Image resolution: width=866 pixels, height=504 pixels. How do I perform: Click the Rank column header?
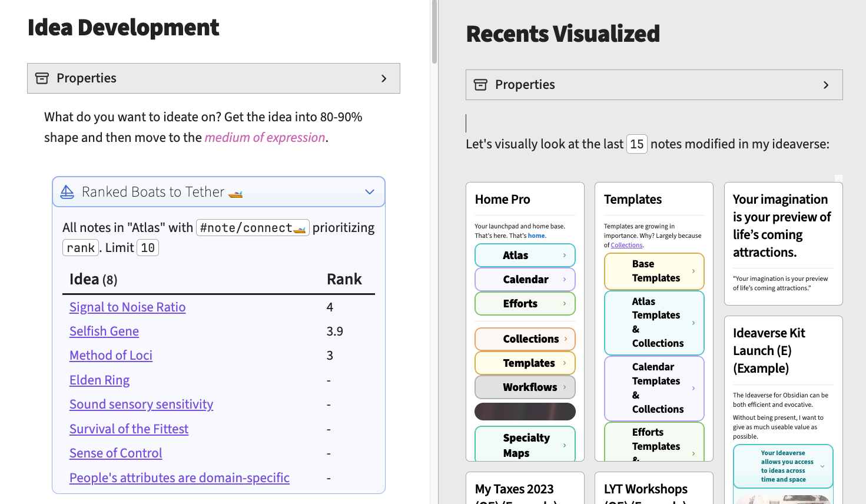pos(344,279)
